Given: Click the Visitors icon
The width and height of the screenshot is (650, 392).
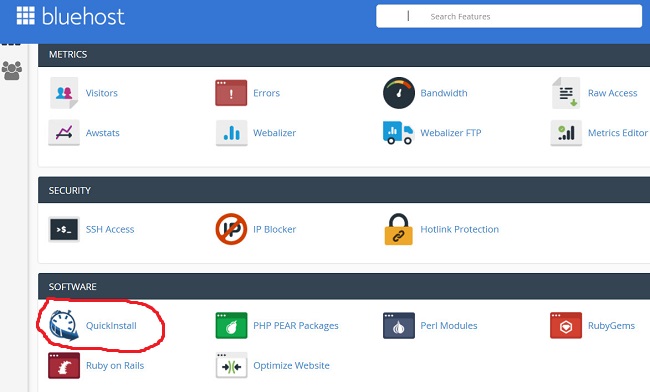Looking at the screenshot, I should [64, 93].
